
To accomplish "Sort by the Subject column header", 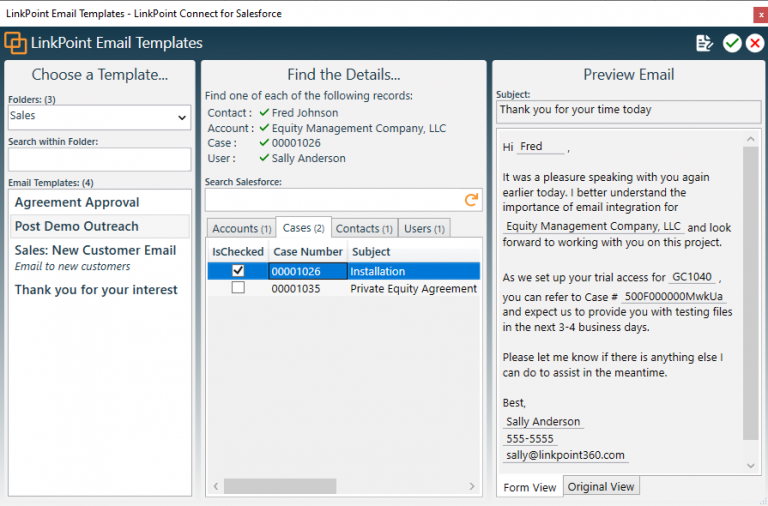I will pyautogui.click(x=413, y=252).
